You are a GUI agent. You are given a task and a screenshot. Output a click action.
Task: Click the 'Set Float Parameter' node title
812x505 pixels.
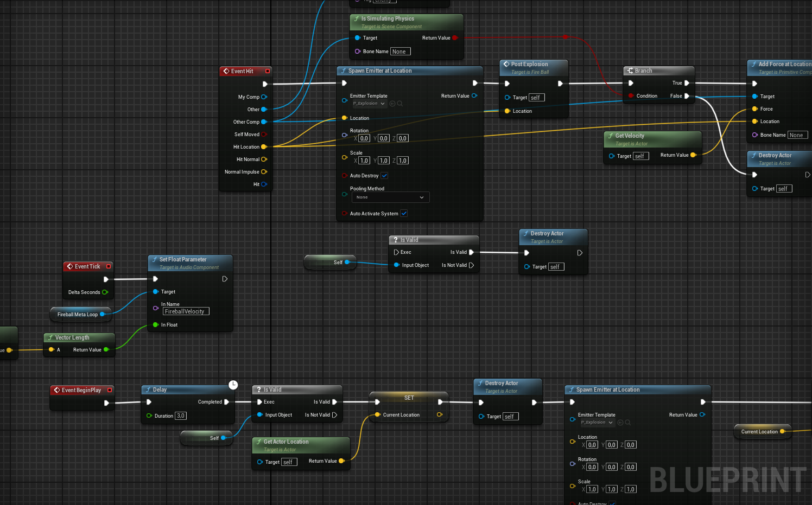[183, 259]
